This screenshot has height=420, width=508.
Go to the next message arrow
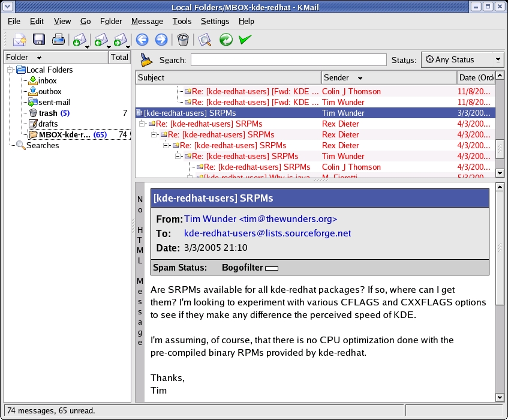(x=161, y=40)
